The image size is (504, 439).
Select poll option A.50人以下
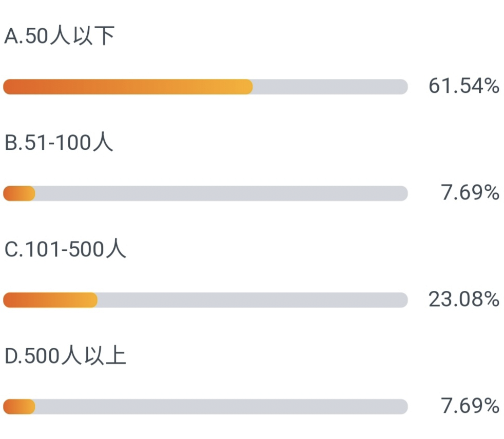(x=60, y=36)
